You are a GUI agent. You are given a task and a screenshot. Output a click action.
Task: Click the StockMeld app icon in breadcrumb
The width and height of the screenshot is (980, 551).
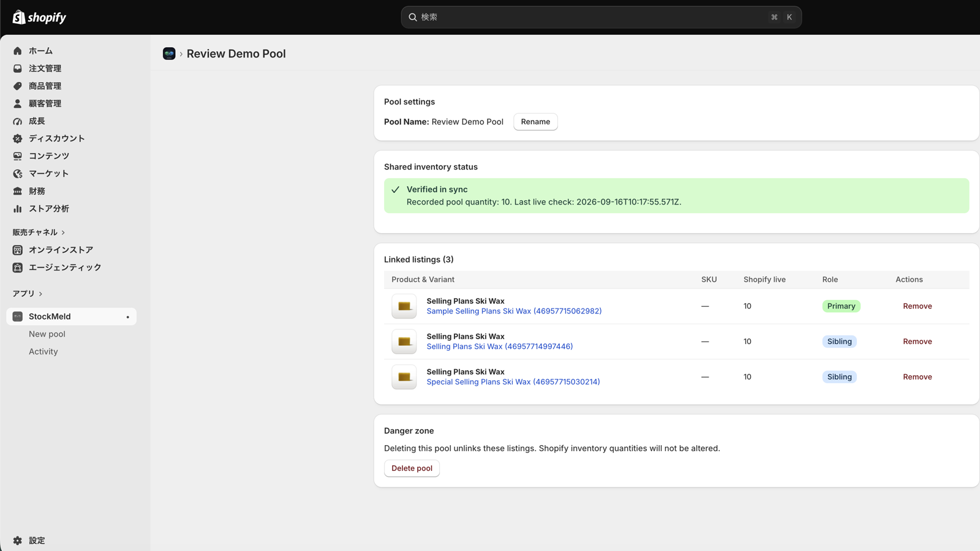point(169,54)
